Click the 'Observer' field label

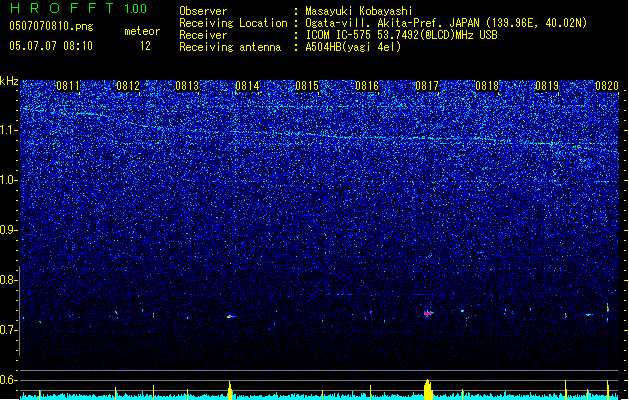pyautogui.click(x=203, y=11)
